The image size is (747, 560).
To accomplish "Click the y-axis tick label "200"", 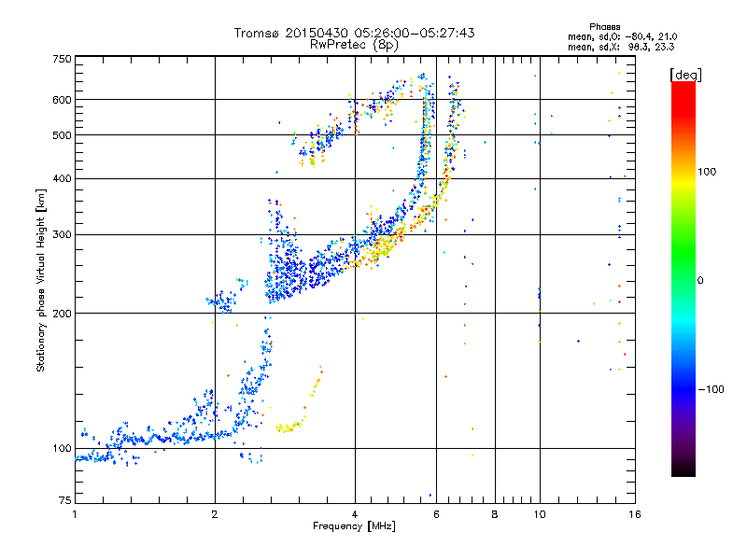I will (62, 314).
